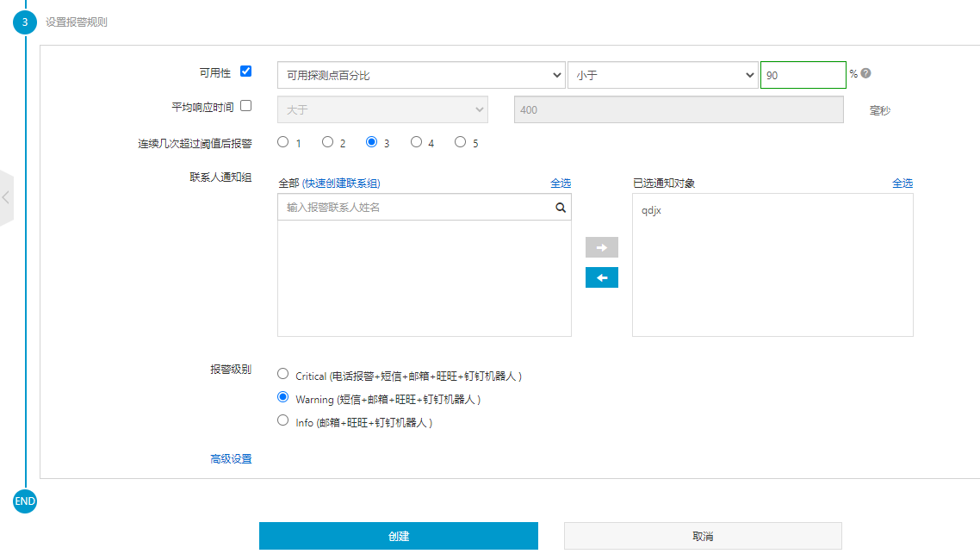This screenshot has width=980, height=560.
Task: Click the 设置报警规则 step heading
Action: coord(77,22)
